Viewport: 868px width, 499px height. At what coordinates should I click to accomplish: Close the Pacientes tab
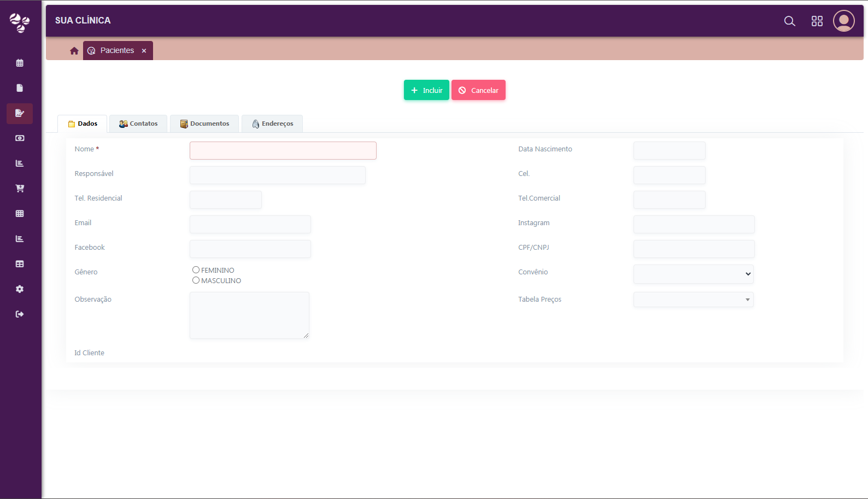click(144, 51)
